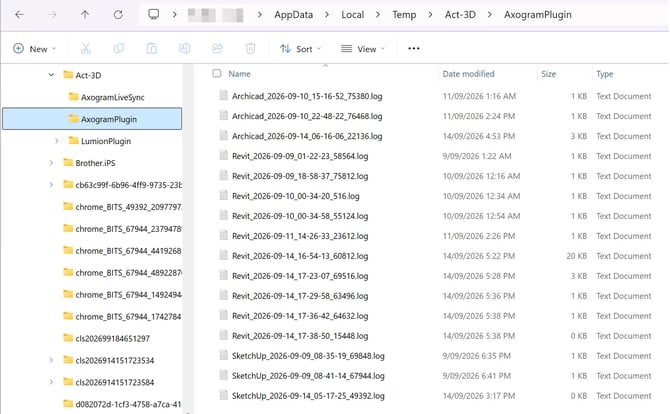The image size is (670, 414).
Task: Select Archicad_2026-09-10_22-48-22_76468.log file
Action: pyautogui.click(x=307, y=116)
